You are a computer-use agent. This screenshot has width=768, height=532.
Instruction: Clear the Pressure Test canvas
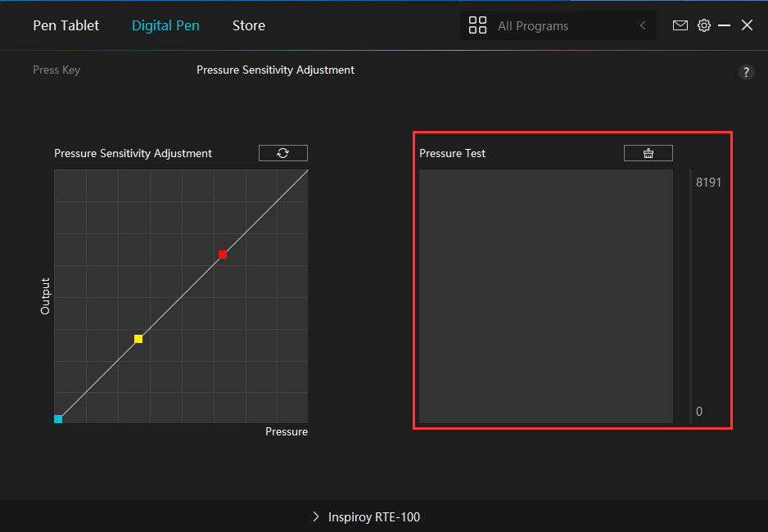click(x=648, y=153)
